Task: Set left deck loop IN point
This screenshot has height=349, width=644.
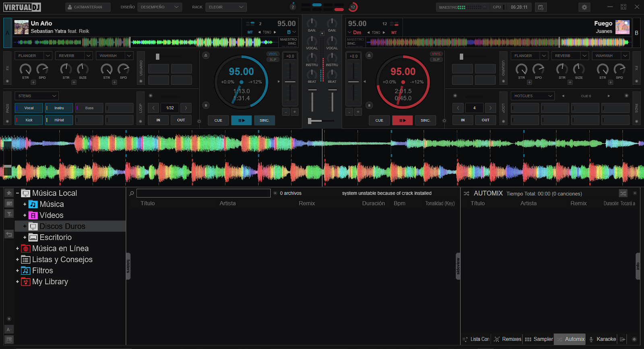Action: point(158,120)
